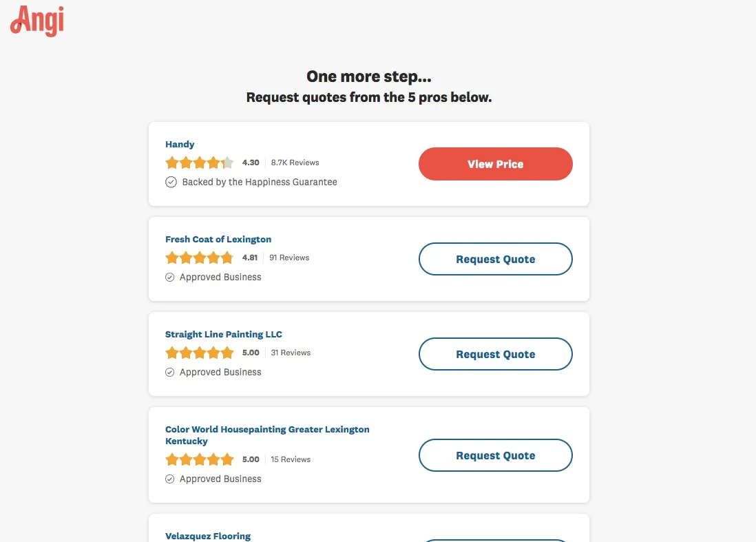Click the Happiness Guarantee checkmark icon for Handy
This screenshot has height=542, width=756.
[170, 182]
